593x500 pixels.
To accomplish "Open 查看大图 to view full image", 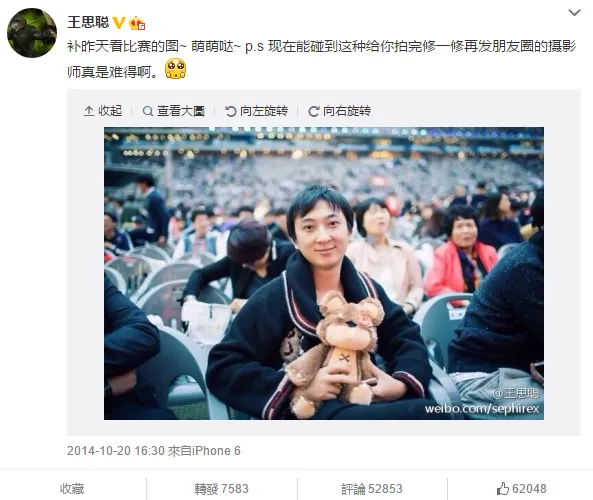I will [x=174, y=111].
